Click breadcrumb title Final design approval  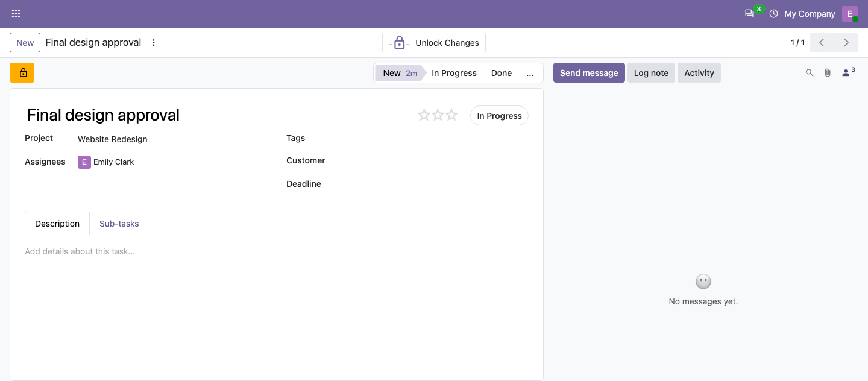coord(93,43)
